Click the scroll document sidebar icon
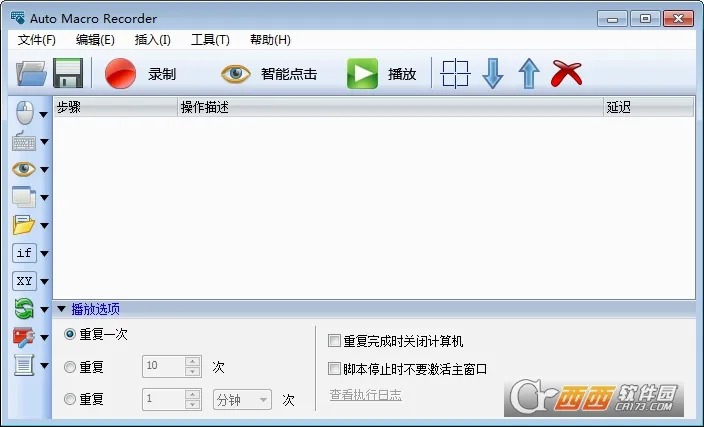This screenshot has width=704, height=427. point(24,365)
